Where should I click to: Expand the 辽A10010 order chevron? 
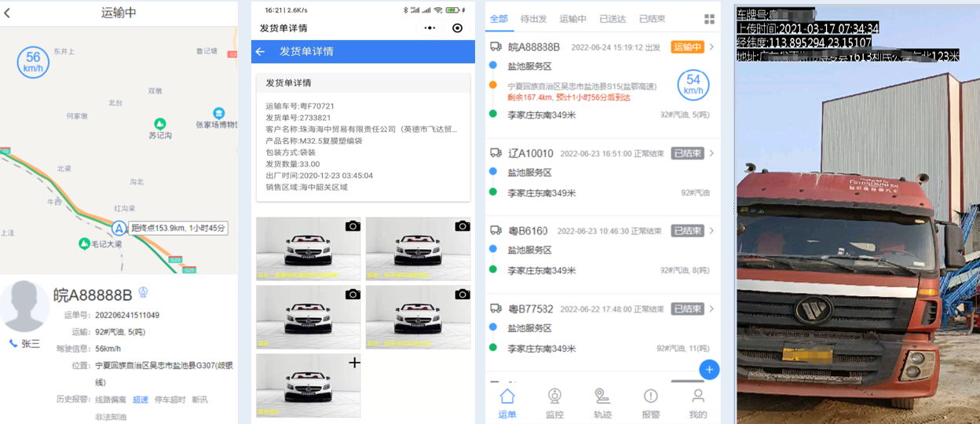711,153
